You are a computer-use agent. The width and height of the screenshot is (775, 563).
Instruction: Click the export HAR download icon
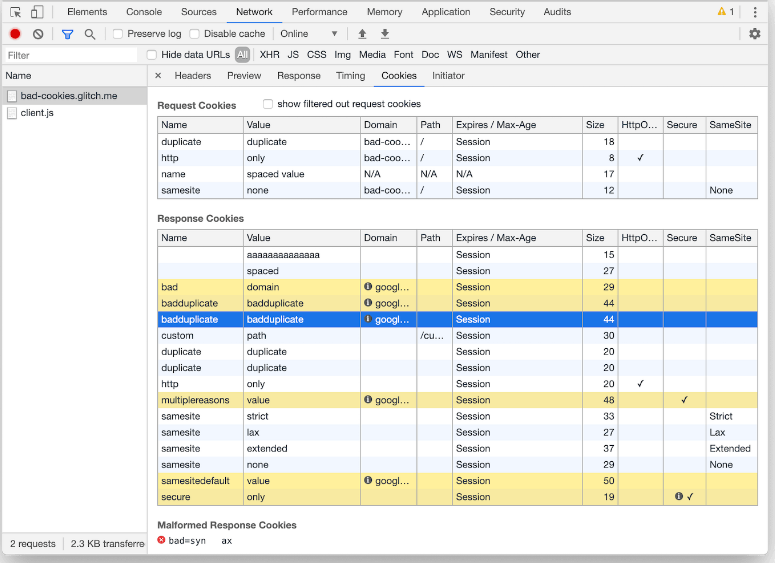(385, 34)
